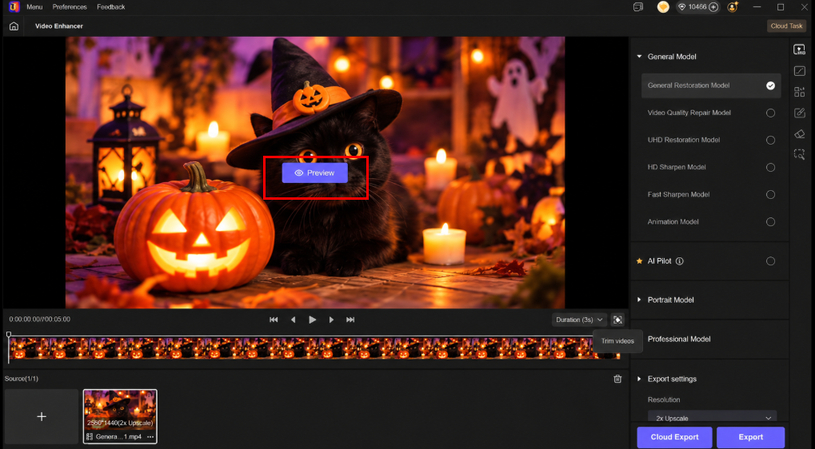
Task: Click the Export button
Action: (751, 437)
